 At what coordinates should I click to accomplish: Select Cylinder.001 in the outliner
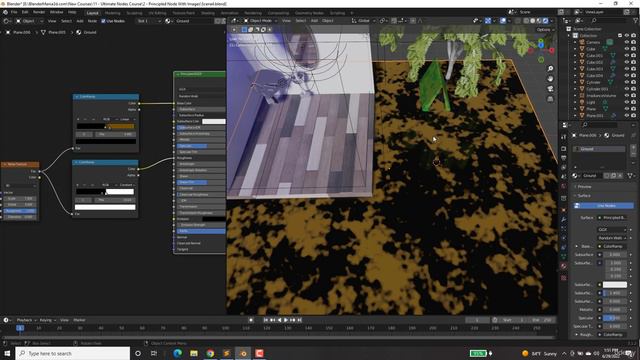coord(597,89)
